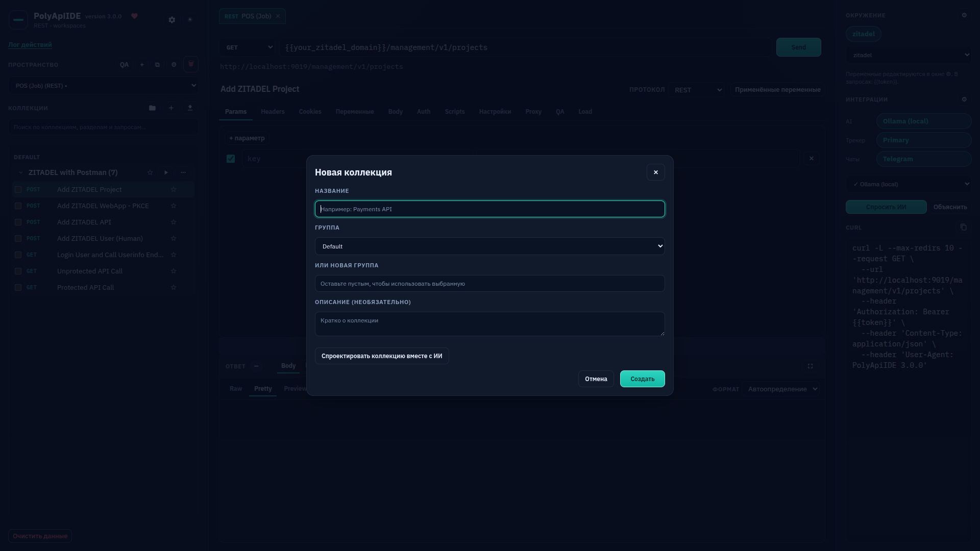Add a new workspace with the plus icon
The image size is (980, 551).
[142, 65]
